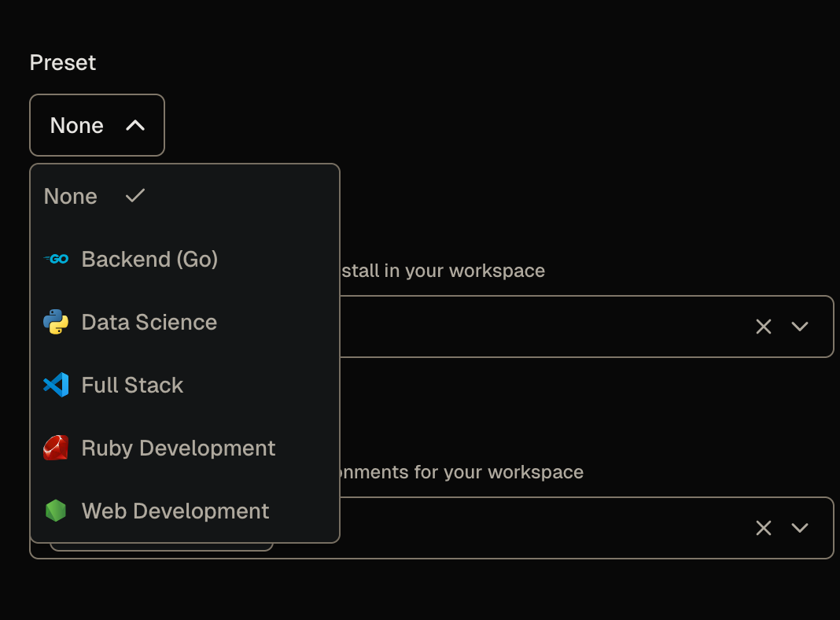This screenshot has height=620, width=840.
Task: Clear the 'environments for your workspace' field
Action: 764,528
